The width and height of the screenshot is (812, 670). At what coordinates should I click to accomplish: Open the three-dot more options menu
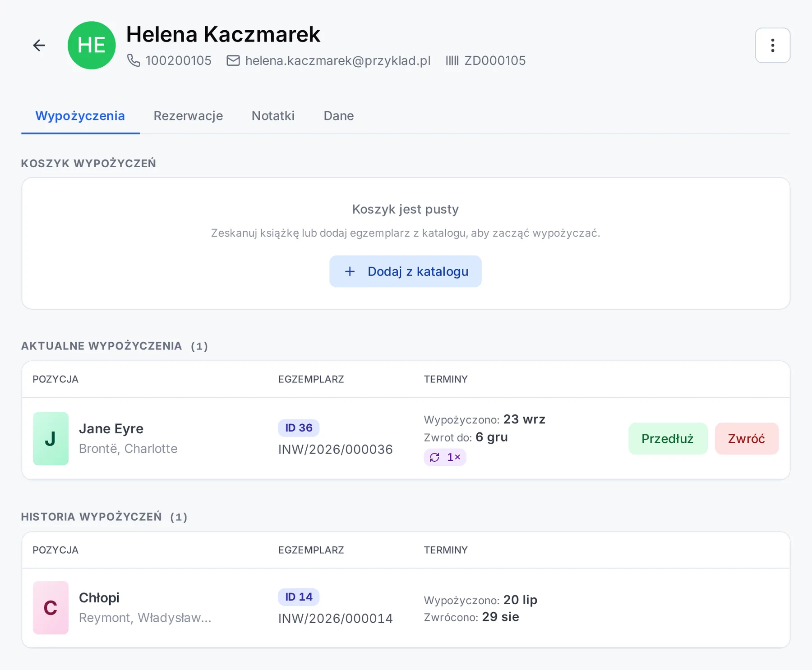772,46
